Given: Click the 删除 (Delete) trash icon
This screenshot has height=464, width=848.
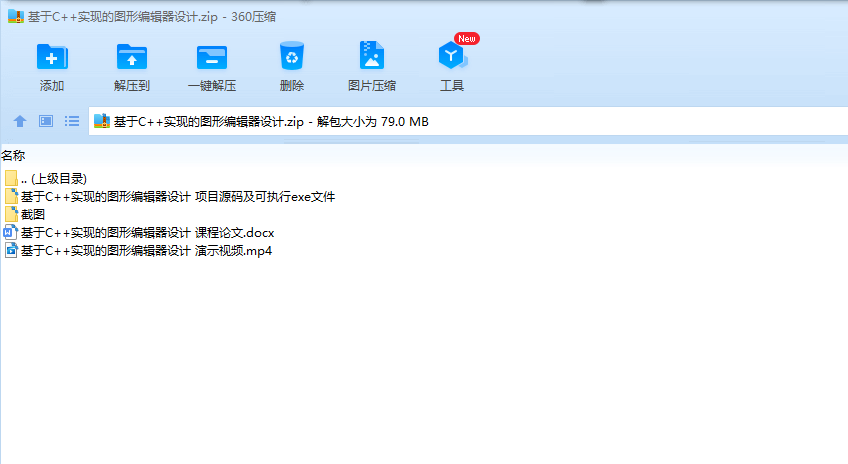Looking at the screenshot, I should point(292,56).
